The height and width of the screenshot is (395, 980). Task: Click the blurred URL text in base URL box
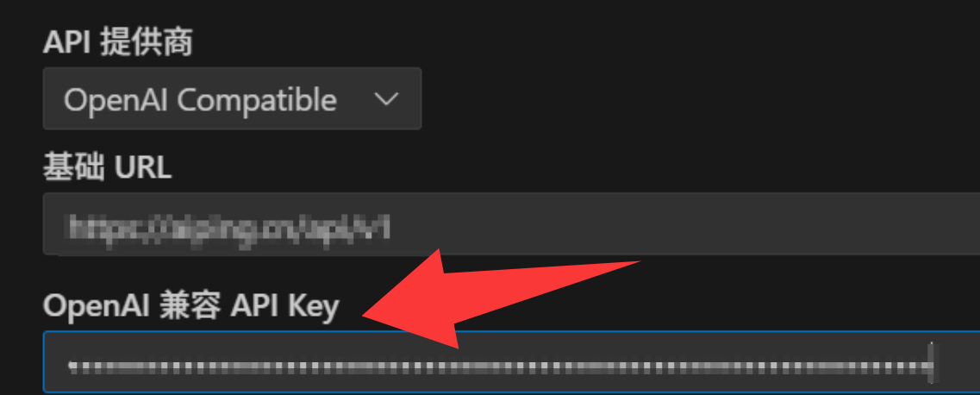[x=230, y=226]
